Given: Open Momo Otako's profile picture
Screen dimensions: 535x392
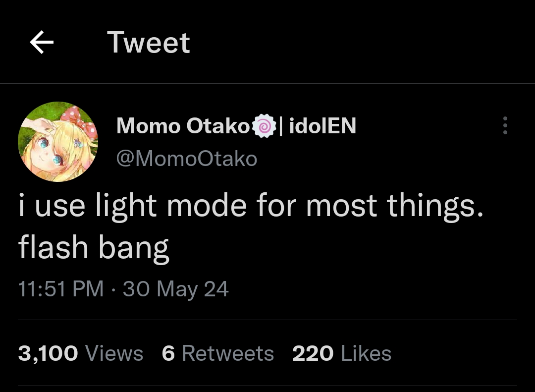Looking at the screenshot, I should click(58, 142).
